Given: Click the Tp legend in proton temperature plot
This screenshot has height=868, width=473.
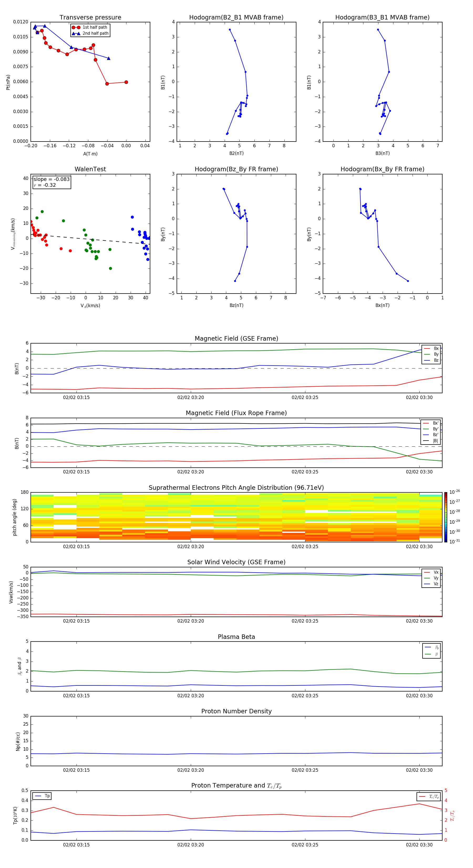Looking at the screenshot, I should [x=42, y=796].
